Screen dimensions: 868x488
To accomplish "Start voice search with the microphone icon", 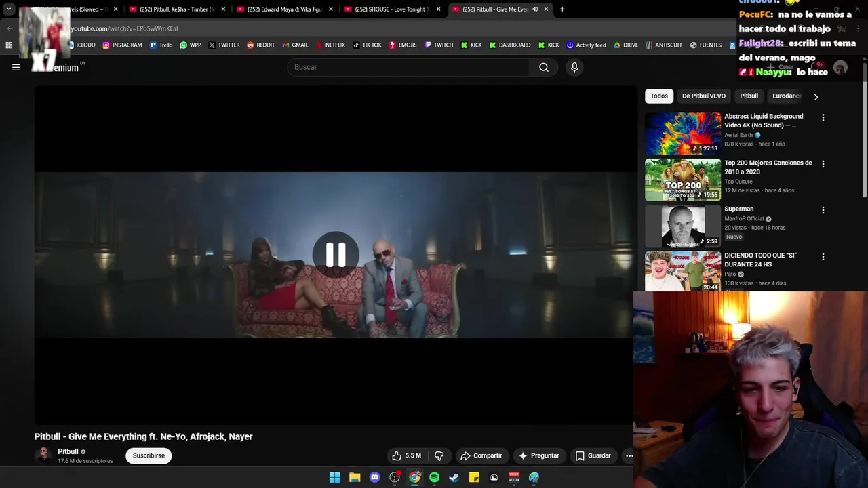I will tap(574, 67).
